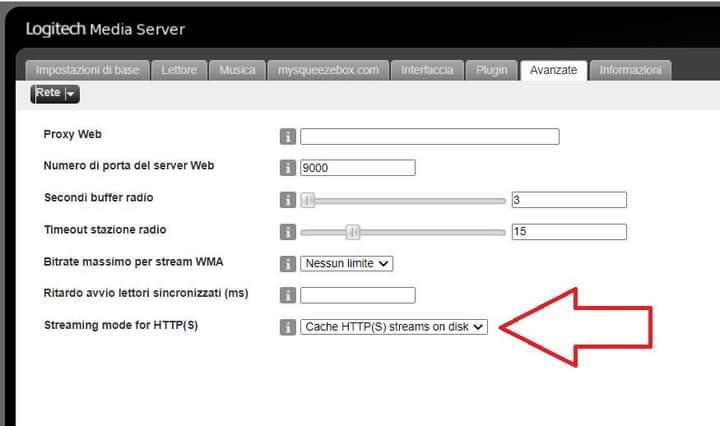Click the Proxy Web text field
720x426 pixels.
tap(430, 136)
